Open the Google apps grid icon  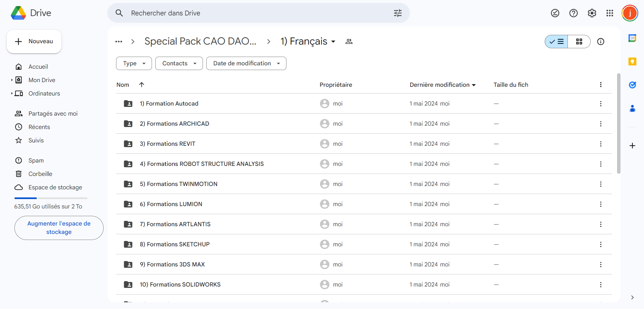click(610, 13)
